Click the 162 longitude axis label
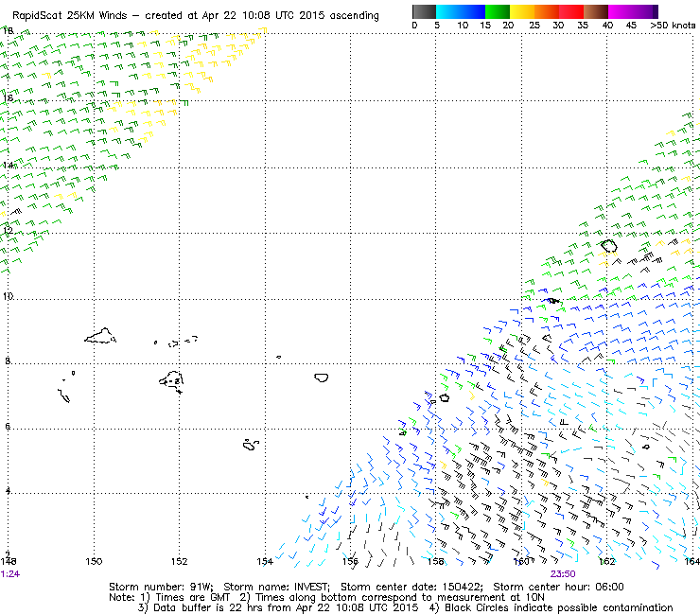The height and width of the screenshot is (615, 700). point(606,561)
